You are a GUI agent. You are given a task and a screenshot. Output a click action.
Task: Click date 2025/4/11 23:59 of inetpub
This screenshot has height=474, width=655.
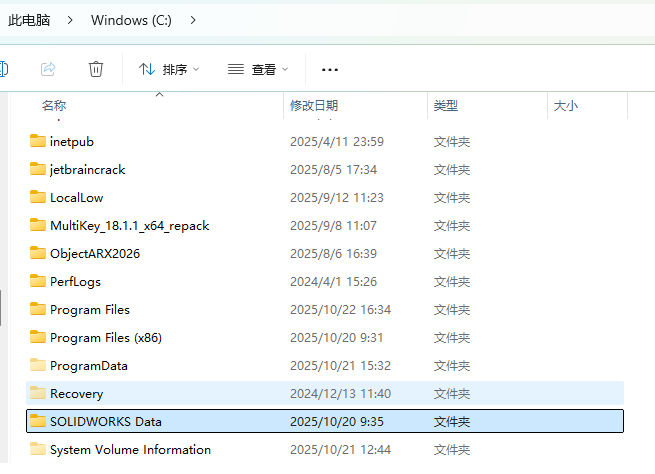point(337,142)
